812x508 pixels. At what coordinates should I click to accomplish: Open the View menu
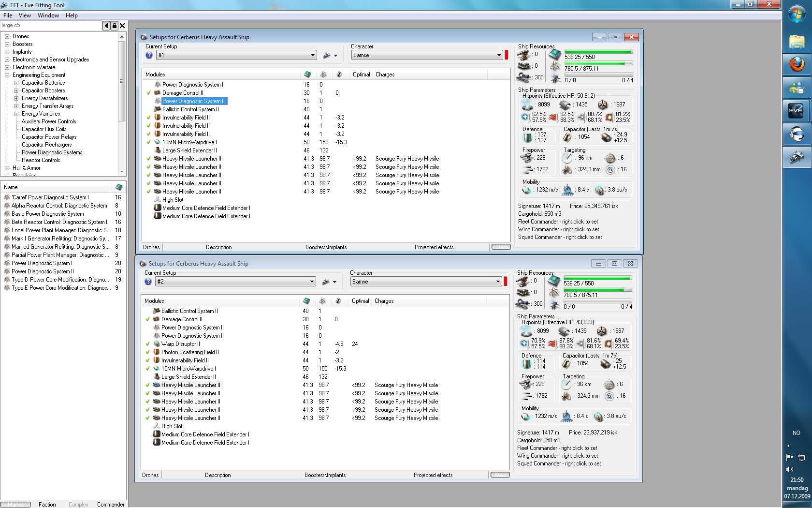25,15
